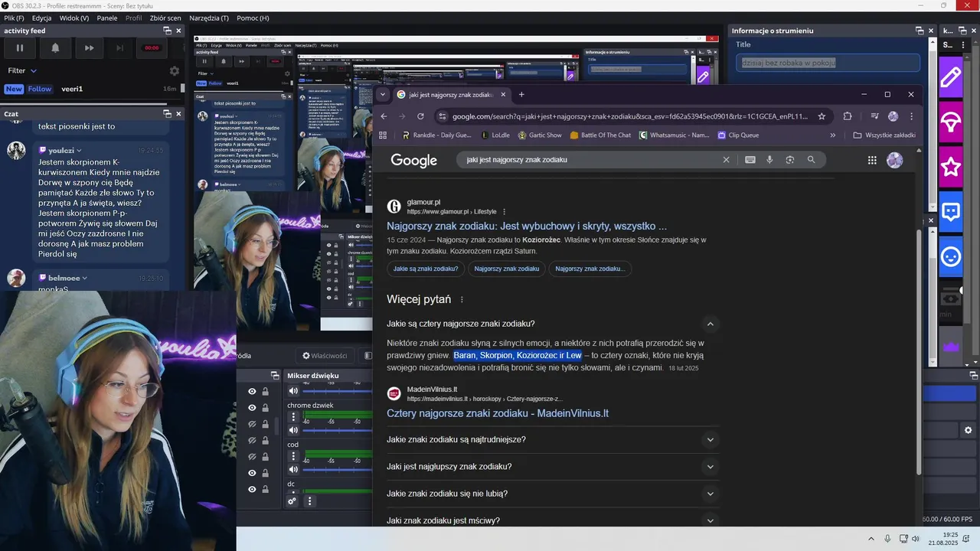Show the fourth hidden source
The width and height of the screenshot is (980, 551).
pos(252,441)
